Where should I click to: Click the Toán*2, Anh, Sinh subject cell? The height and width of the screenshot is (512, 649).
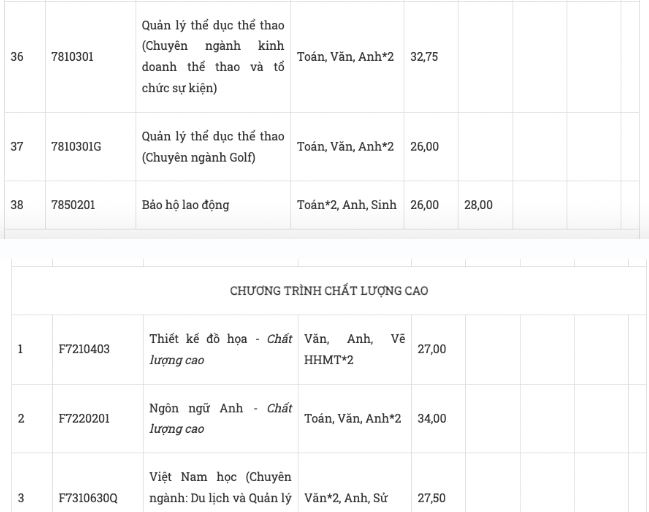tap(346, 205)
